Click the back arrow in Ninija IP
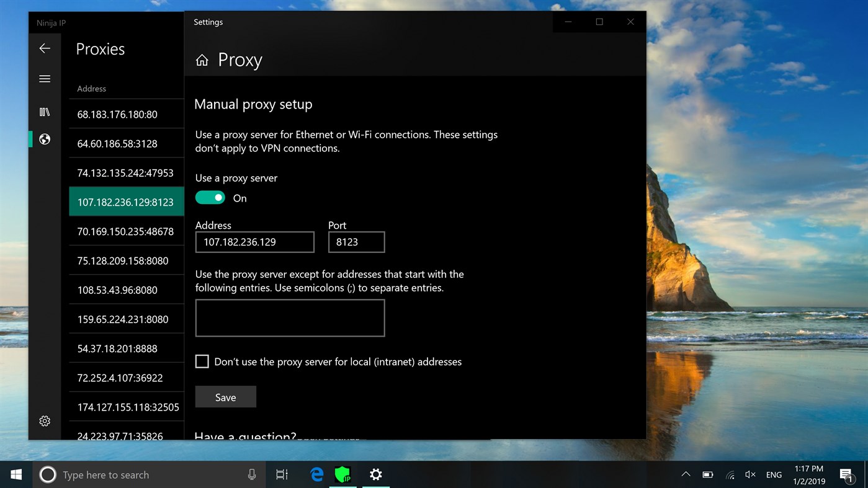Image resolution: width=868 pixels, height=488 pixels. pos(44,48)
